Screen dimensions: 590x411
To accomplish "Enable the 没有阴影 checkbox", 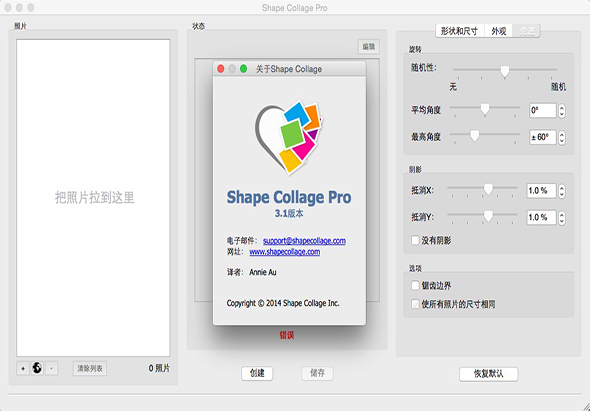I will pos(415,240).
